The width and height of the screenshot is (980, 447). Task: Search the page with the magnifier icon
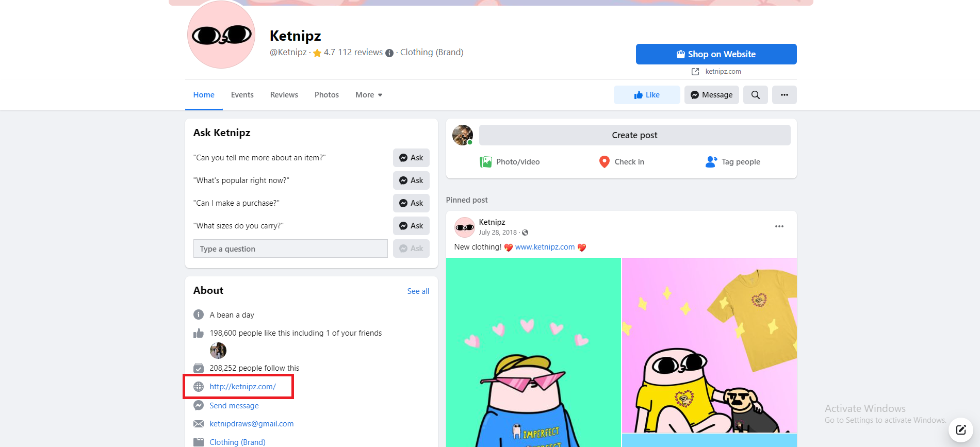coord(756,95)
